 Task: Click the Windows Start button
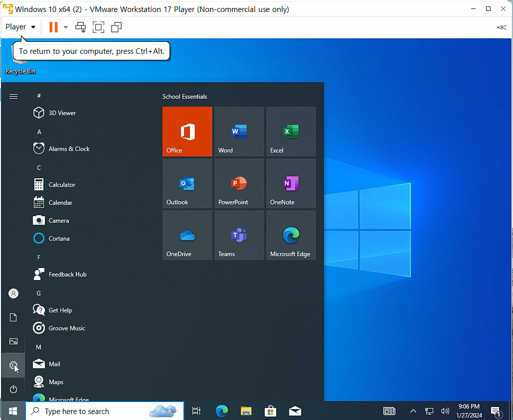[13, 411]
